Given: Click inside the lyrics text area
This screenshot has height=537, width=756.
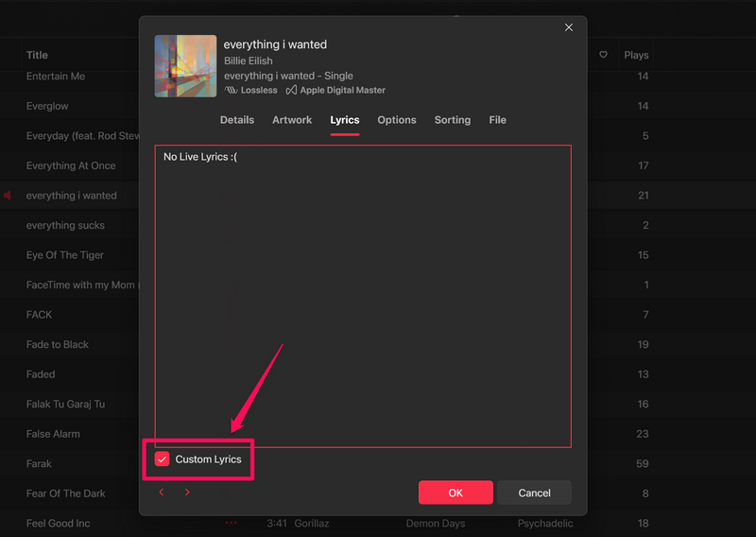Looking at the screenshot, I should click(x=363, y=295).
